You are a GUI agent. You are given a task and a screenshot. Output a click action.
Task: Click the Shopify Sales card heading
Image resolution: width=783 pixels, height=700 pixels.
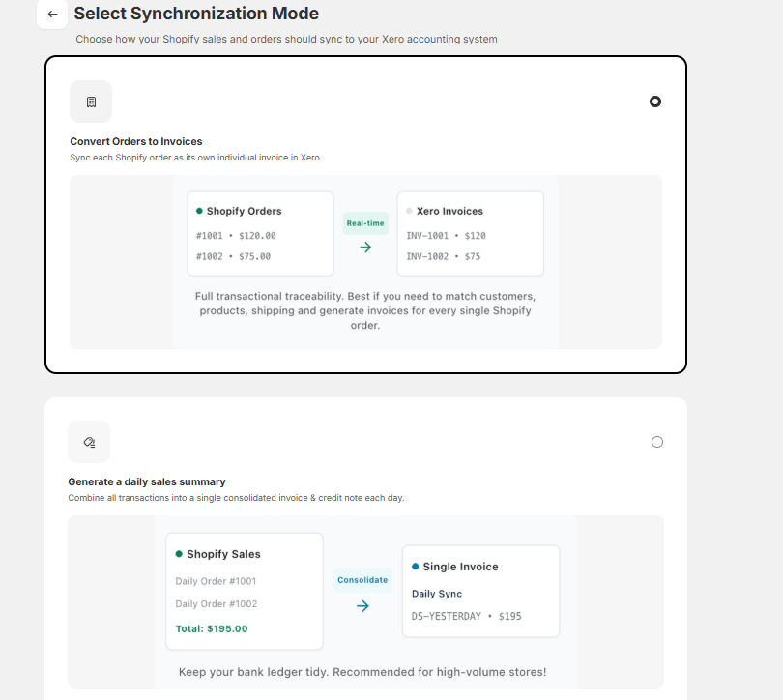point(223,554)
